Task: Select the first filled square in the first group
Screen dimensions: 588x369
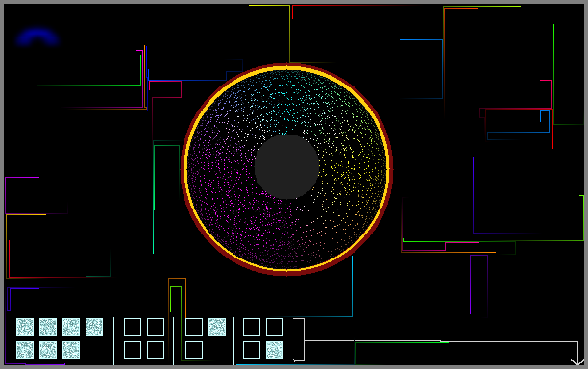Action: tap(25, 327)
